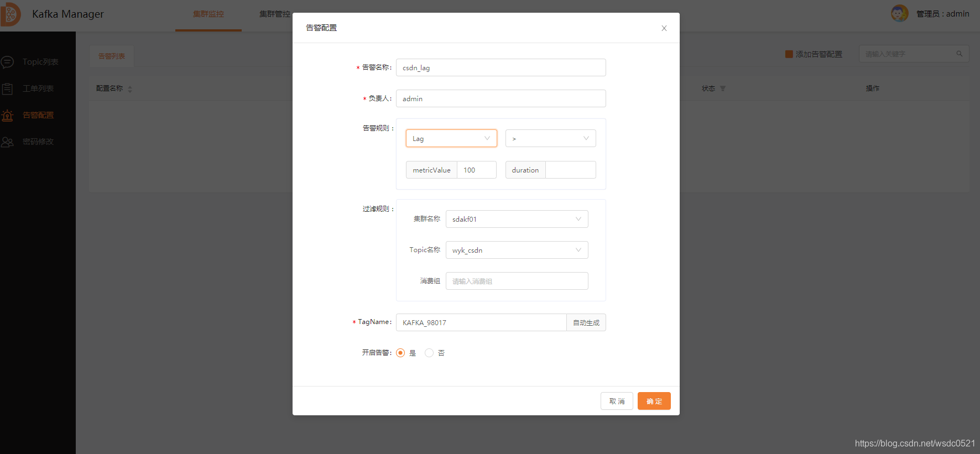
Task: Click 添加告警配置 link
Action: pos(819,54)
